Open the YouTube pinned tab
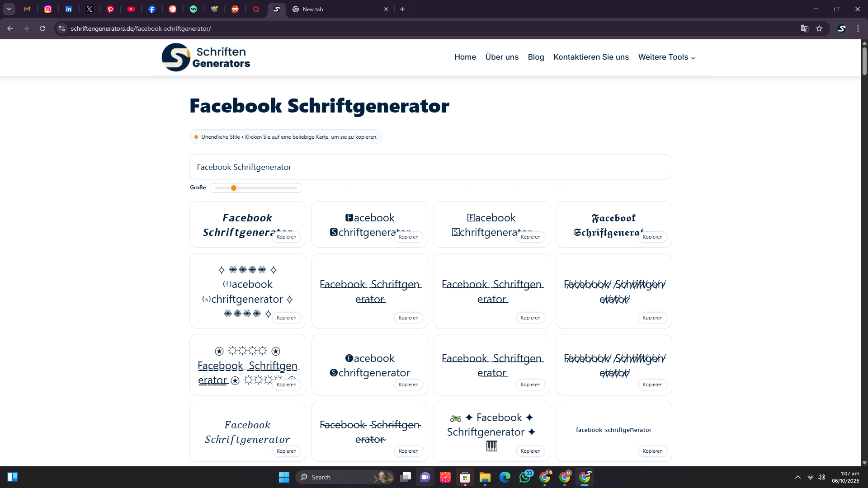Screen dimensions: 868x488 point(131,9)
